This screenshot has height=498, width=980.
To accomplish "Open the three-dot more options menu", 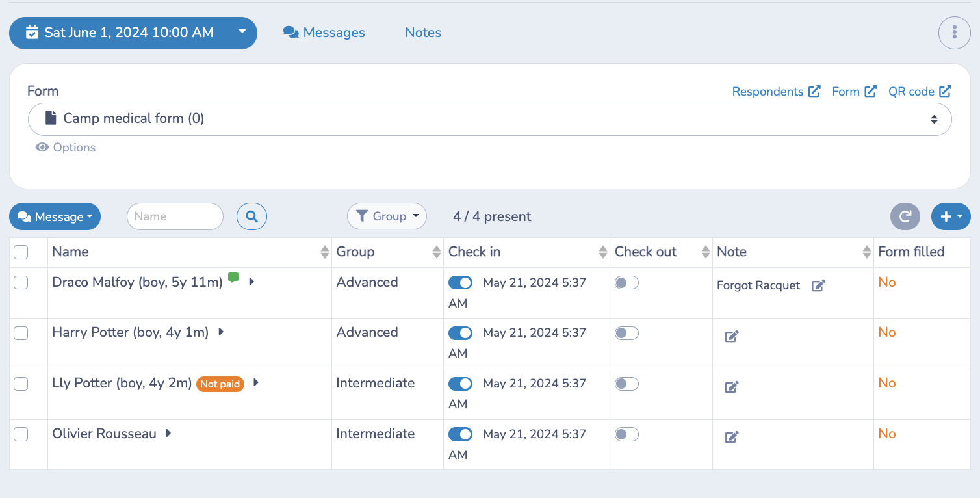I will tap(955, 33).
